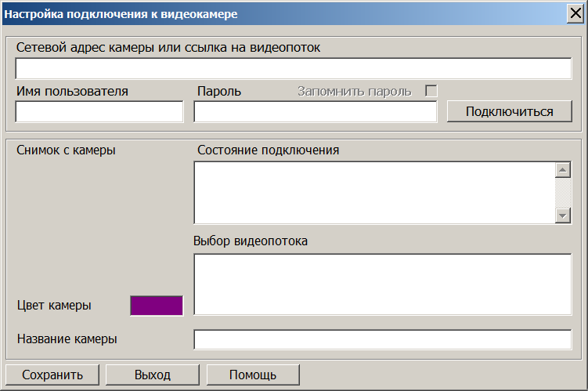This screenshot has height=391, width=588.
Task: Click the connection status scroll-up arrow
Action: 562,170
